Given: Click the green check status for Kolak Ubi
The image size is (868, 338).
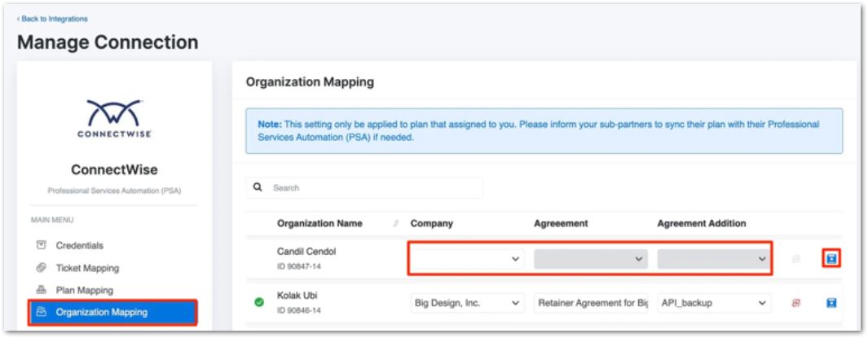Looking at the screenshot, I should (259, 303).
